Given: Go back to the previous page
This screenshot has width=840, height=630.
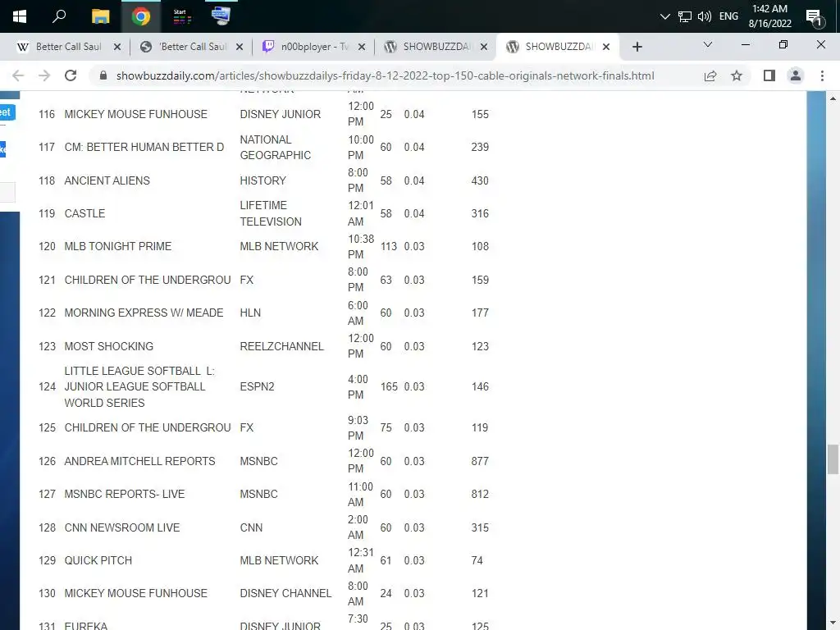Looking at the screenshot, I should pyautogui.click(x=18, y=75).
